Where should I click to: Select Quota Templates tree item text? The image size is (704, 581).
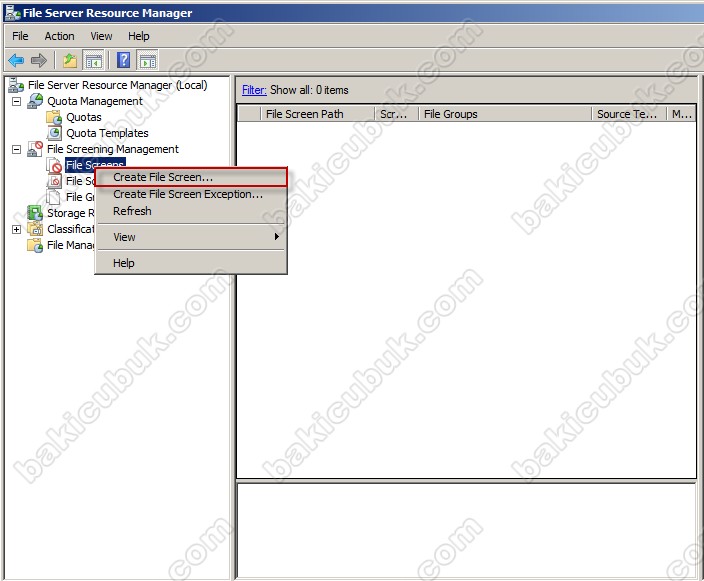pos(107,133)
